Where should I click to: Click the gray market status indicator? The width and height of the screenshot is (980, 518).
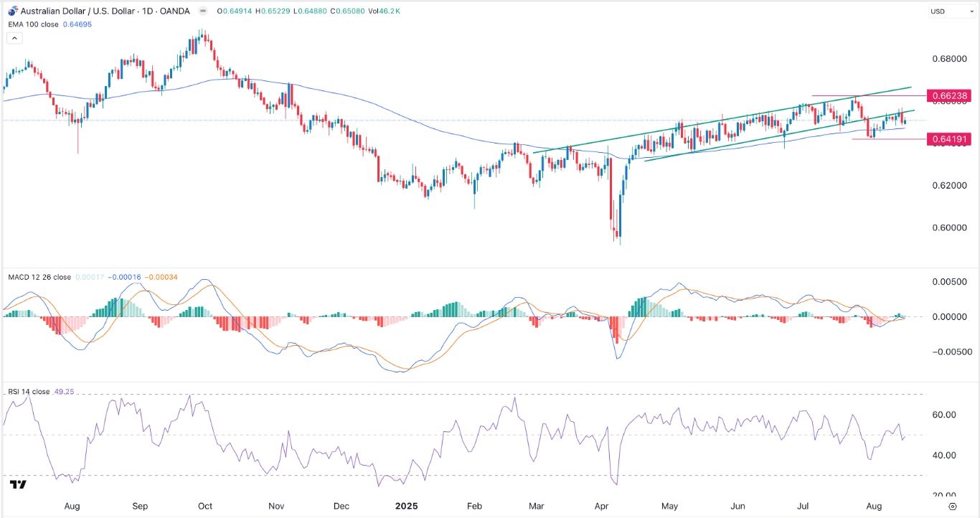202,11
